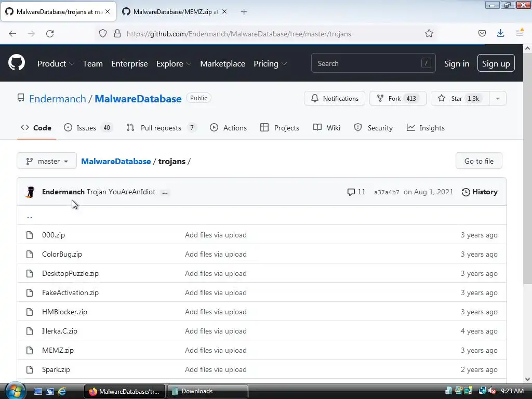Click the Marketplace header link
The image size is (532, 399).
(222, 64)
